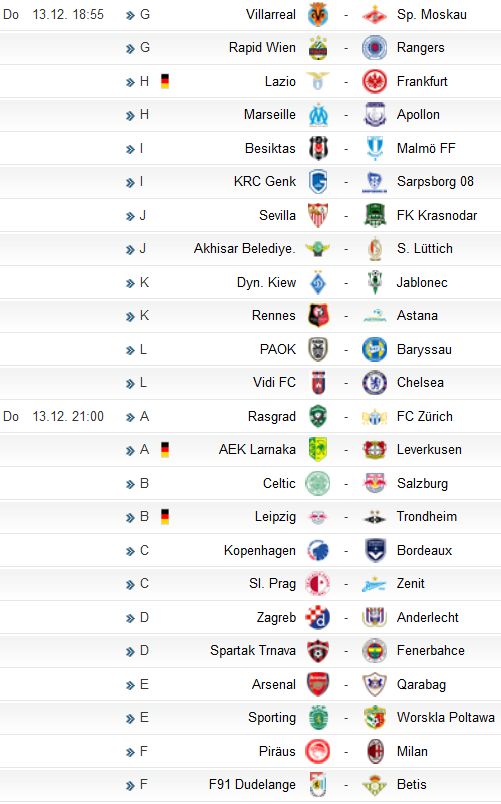Expand arrow beside Rasgrad match
The width and height of the screenshot is (501, 804).
pyautogui.click(x=130, y=417)
